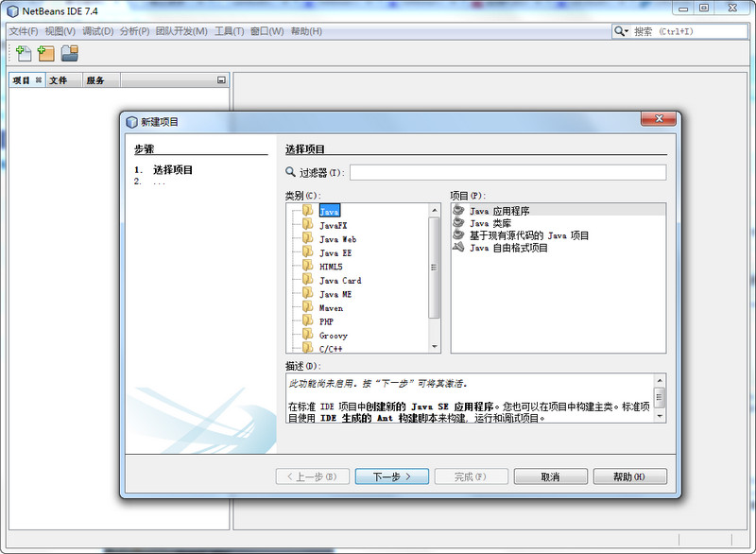Click coffee cup icon beside Java 类库
The height and width of the screenshot is (554, 756).
458,222
